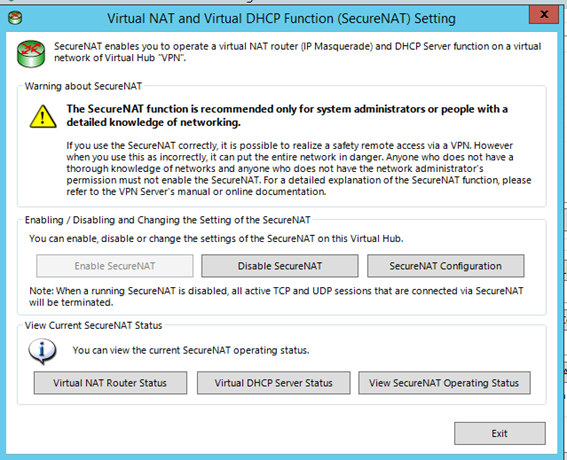Click the 'You can view the current SecureNAT' text
This screenshot has height=460, width=567.
(x=191, y=350)
